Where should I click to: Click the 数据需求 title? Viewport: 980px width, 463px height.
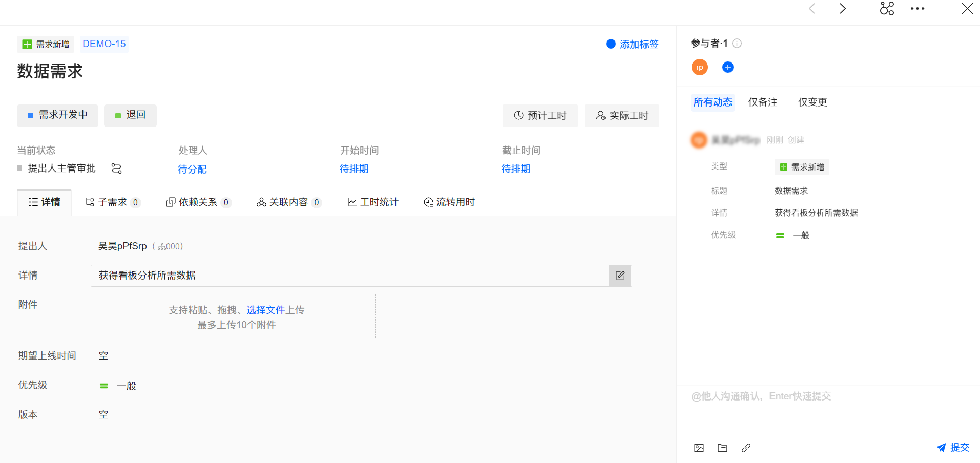tap(50, 71)
